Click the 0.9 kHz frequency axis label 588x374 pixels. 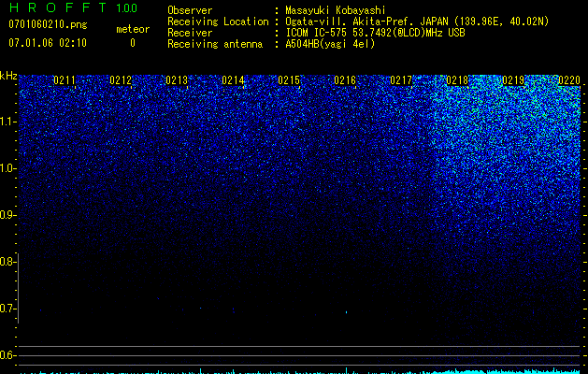(x=7, y=215)
